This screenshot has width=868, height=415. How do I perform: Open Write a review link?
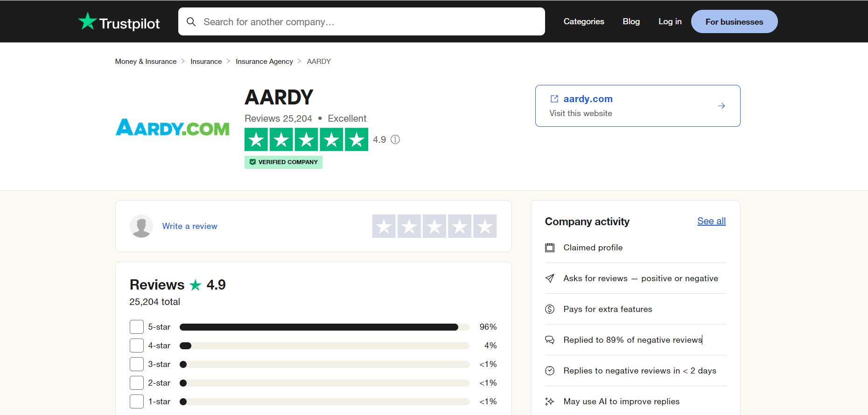tap(189, 226)
